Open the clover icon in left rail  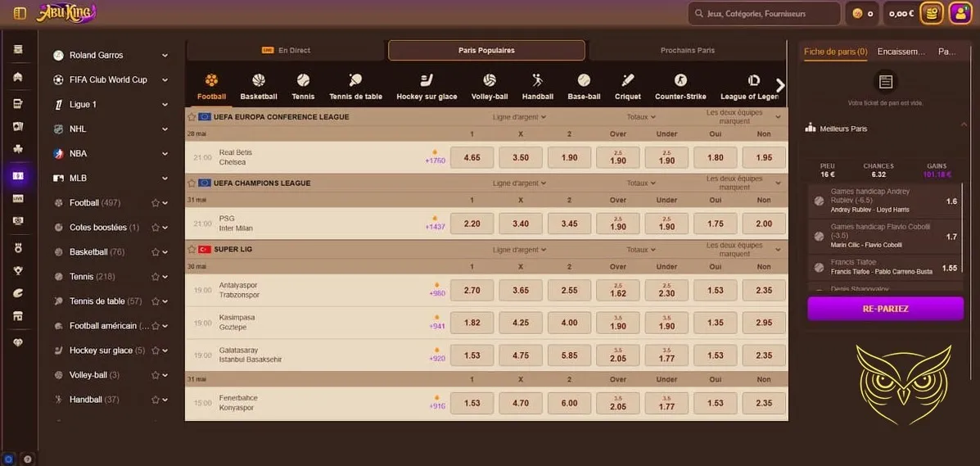point(18,149)
